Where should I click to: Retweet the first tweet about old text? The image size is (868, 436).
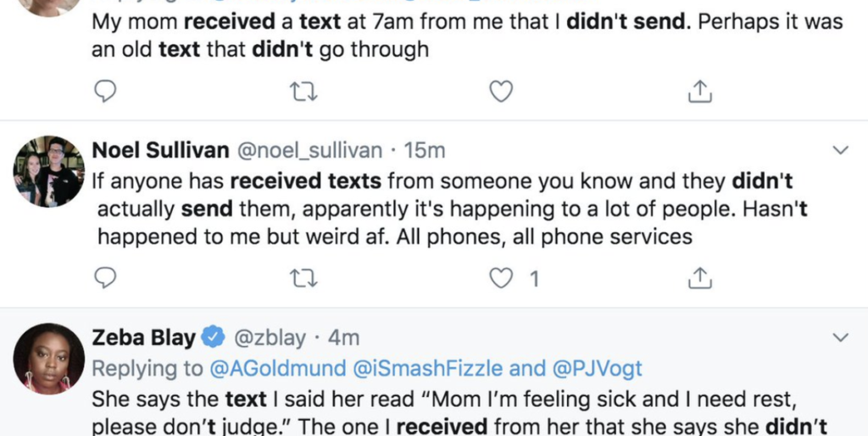(303, 91)
